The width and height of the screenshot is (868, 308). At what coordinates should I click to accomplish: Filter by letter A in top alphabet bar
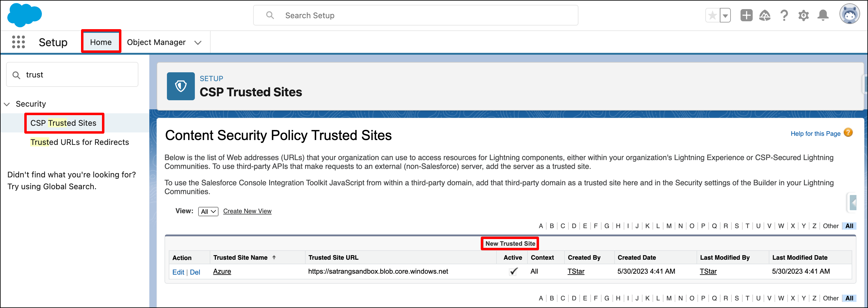[541, 226]
